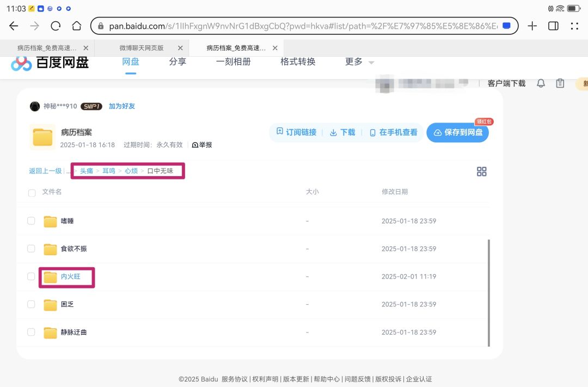The width and height of the screenshot is (588, 387).
Task: Switch to the first 病历档案 browser tab
Action: tap(47, 48)
